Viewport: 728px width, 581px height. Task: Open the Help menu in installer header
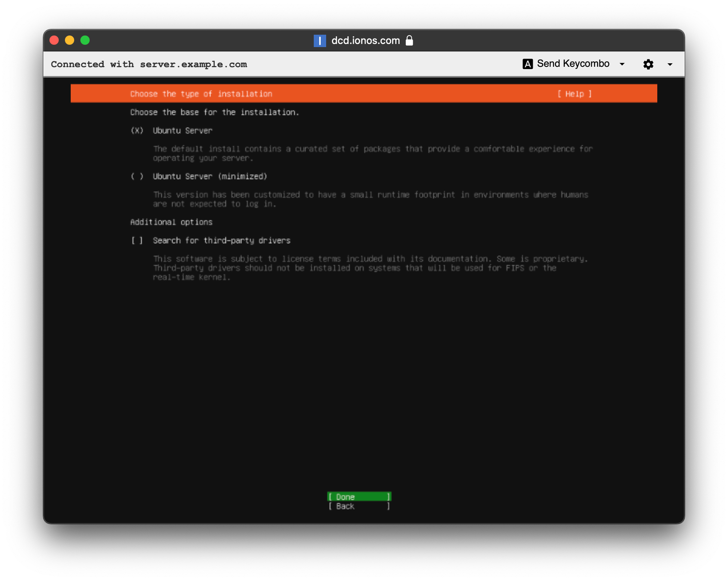click(x=575, y=94)
